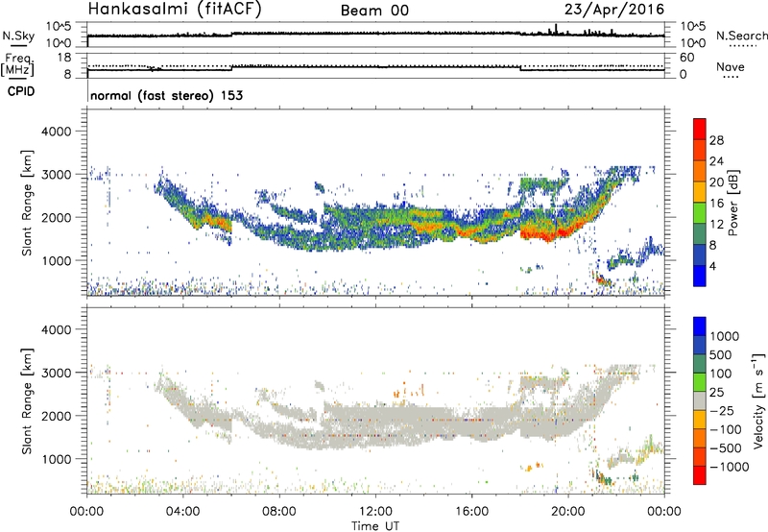Click the "Nave" legend label
Screen dimensions: 768x532
point(730,67)
